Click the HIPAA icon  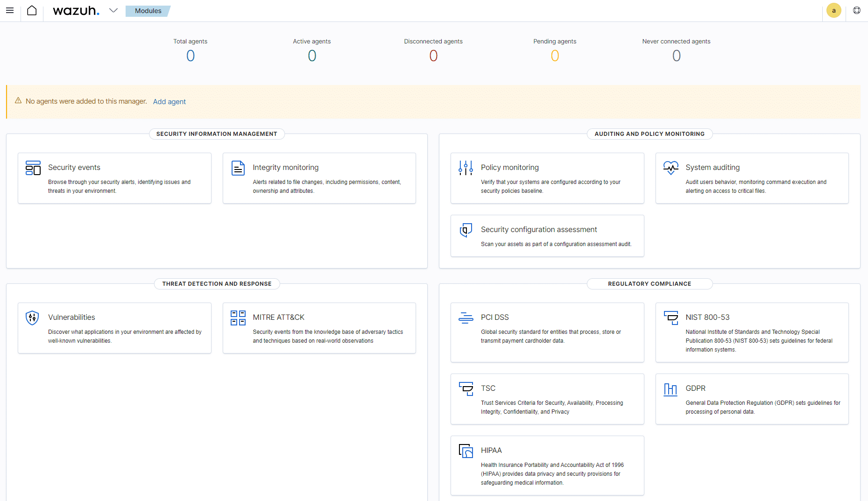pyautogui.click(x=466, y=451)
